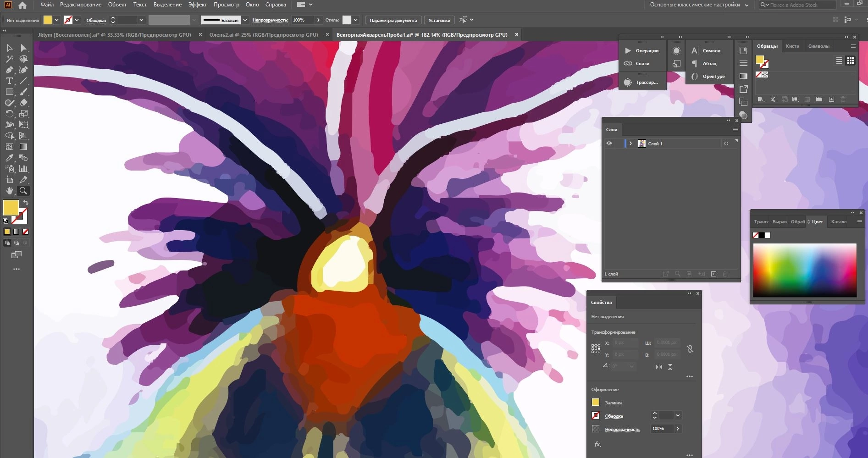
Task: Pick the Eraser tool
Action: click(x=23, y=103)
